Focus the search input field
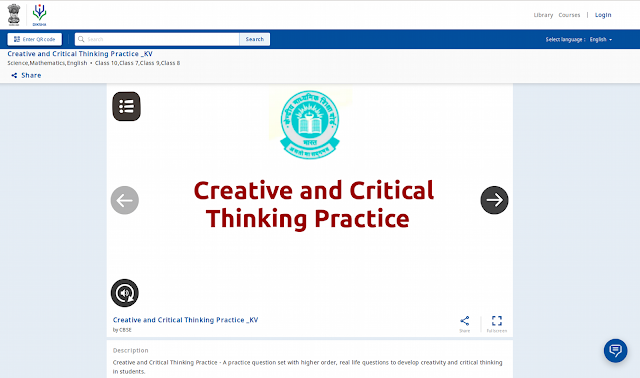The height and width of the screenshot is (378, 640). (x=157, y=39)
